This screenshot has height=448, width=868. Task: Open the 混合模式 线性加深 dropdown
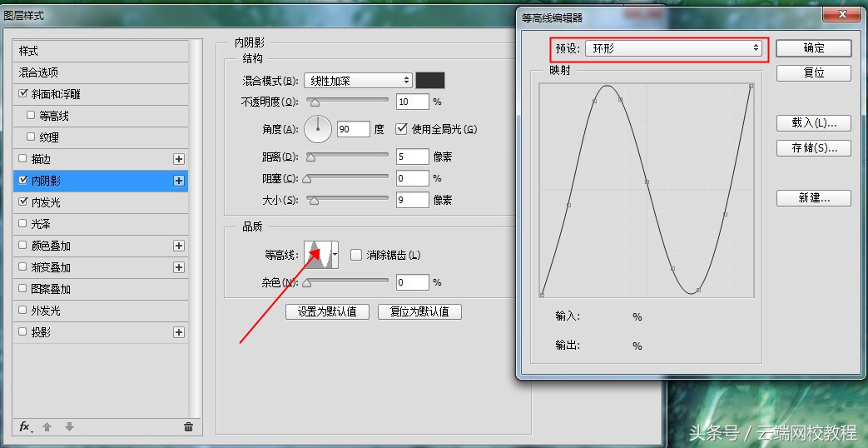pyautogui.click(x=358, y=81)
